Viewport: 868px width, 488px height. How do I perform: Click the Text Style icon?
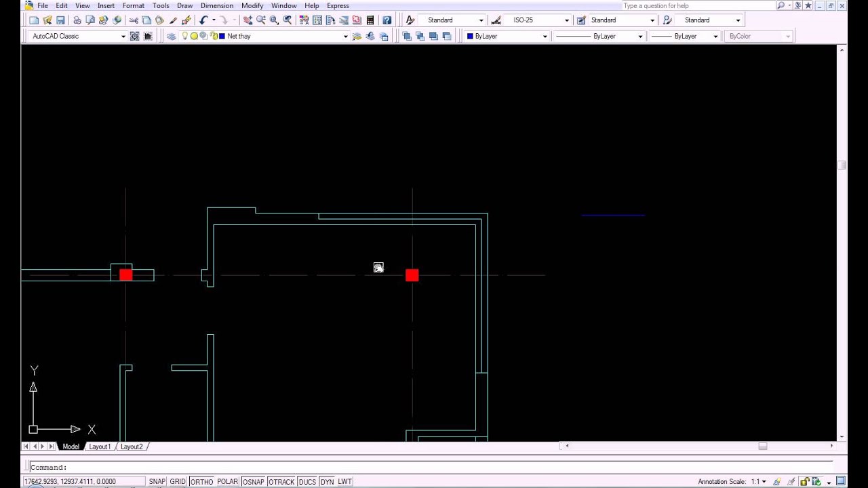[410, 20]
